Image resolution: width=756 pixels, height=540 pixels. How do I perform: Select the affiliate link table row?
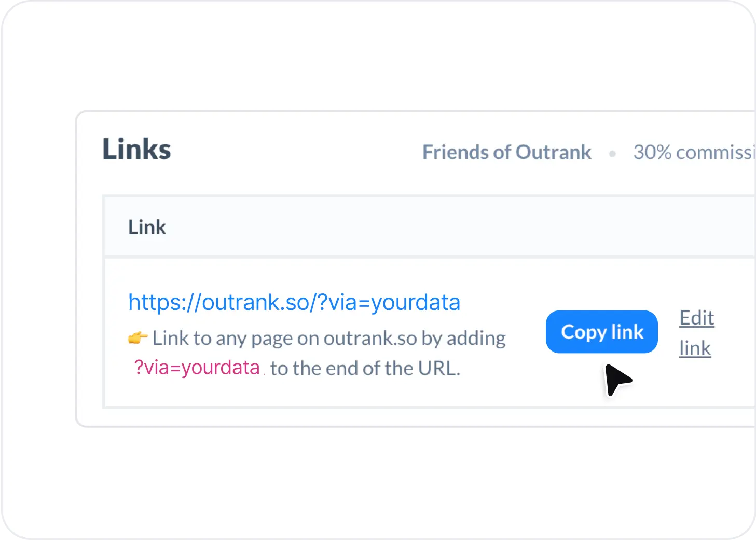click(363, 332)
